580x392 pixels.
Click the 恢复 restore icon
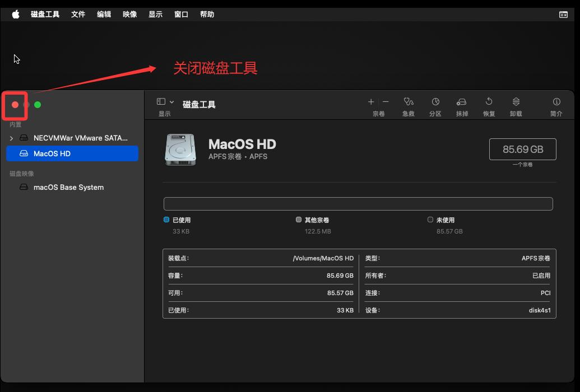(489, 102)
